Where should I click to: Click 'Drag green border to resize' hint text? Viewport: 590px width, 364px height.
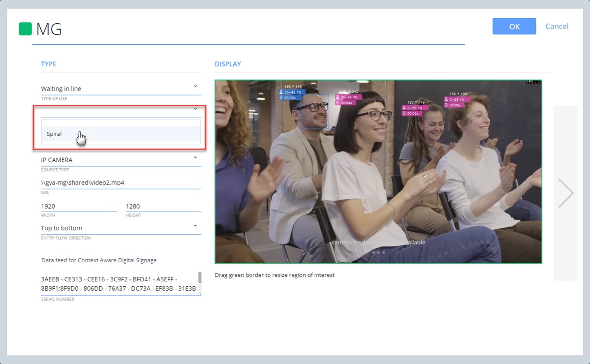pyautogui.click(x=275, y=275)
